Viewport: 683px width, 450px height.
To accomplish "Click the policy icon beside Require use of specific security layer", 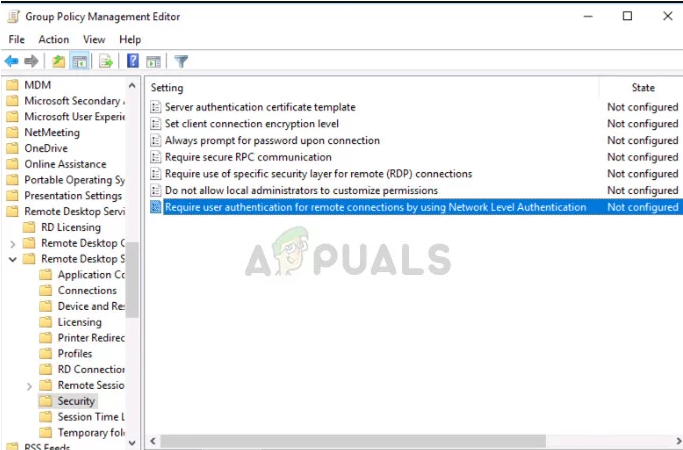I will point(156,174).
